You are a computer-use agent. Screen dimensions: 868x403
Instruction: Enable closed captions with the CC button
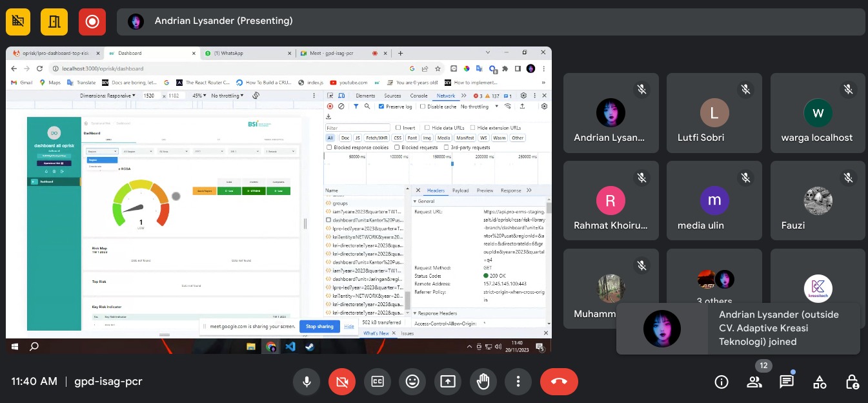378,382
